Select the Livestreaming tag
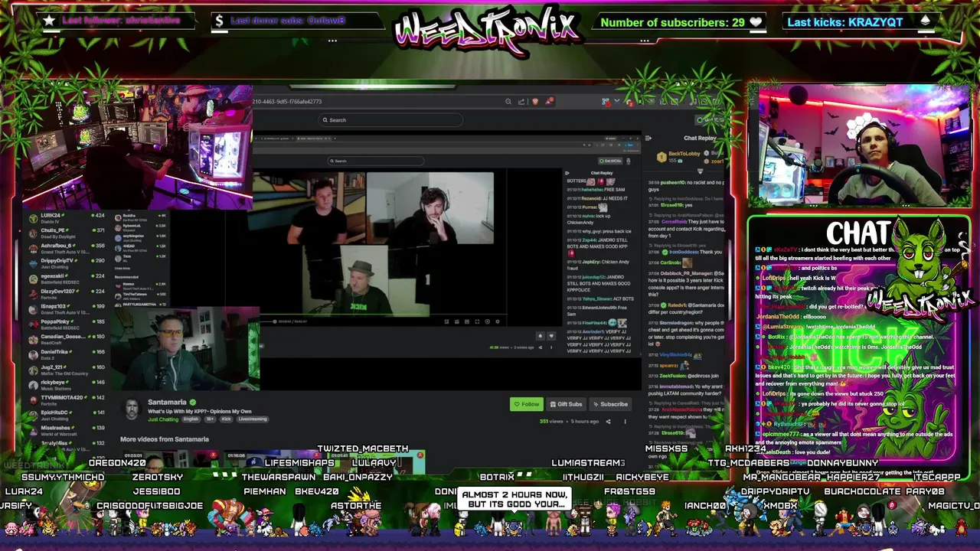The height and width of the screenshot is (551, 980). click(253, 419)
